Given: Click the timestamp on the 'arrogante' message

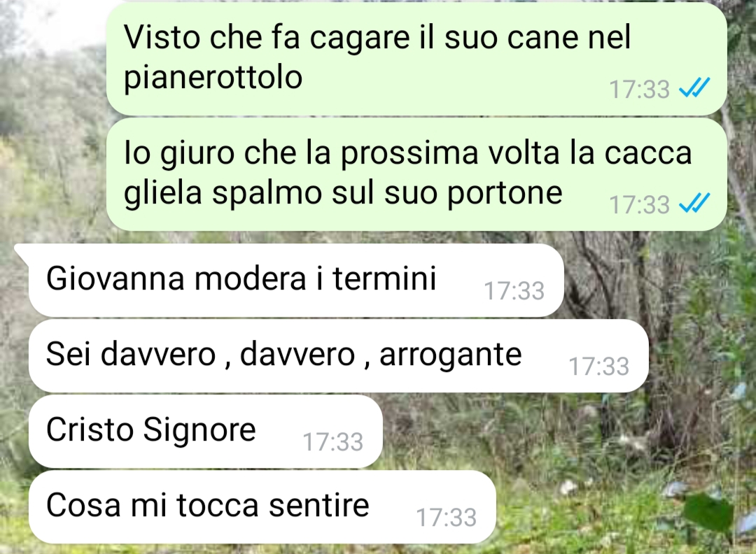Looking at the screenshot, I should click(598, 366).
